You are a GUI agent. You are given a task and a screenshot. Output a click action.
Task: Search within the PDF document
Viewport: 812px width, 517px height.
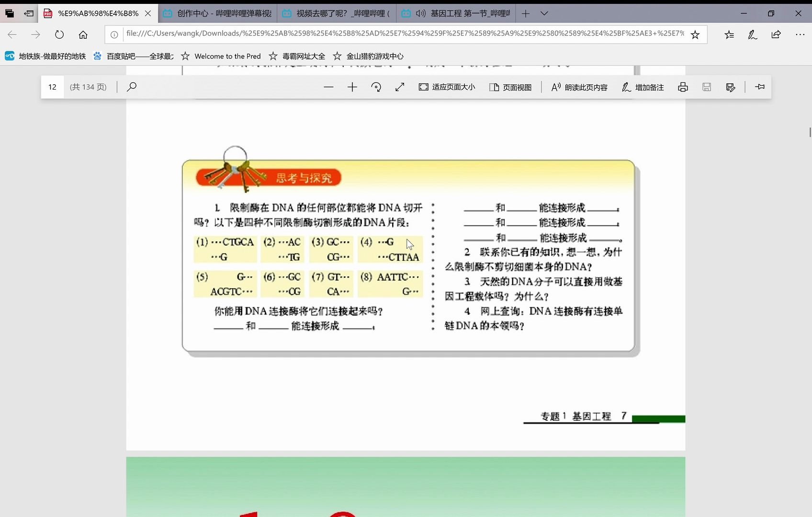coord(132,87)
